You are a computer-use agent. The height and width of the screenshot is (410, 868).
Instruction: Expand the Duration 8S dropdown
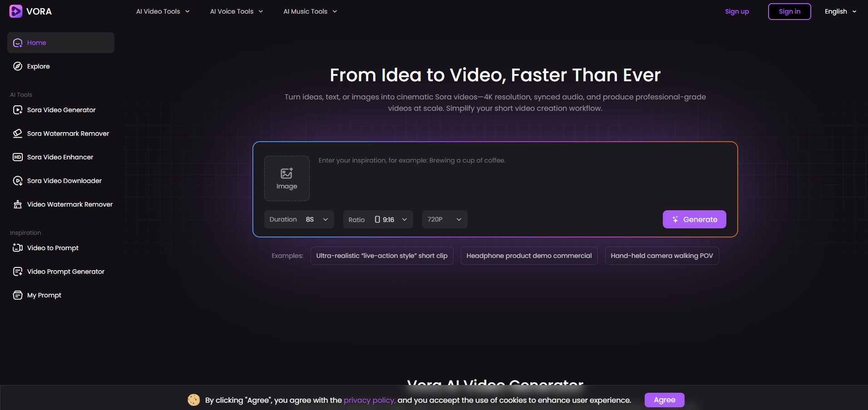click(299, 219)
